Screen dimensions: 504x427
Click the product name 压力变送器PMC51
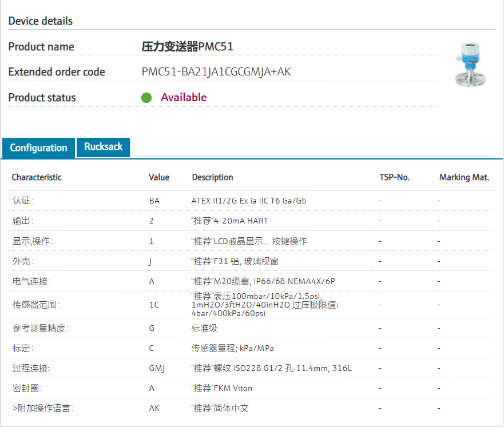[188, 47]
